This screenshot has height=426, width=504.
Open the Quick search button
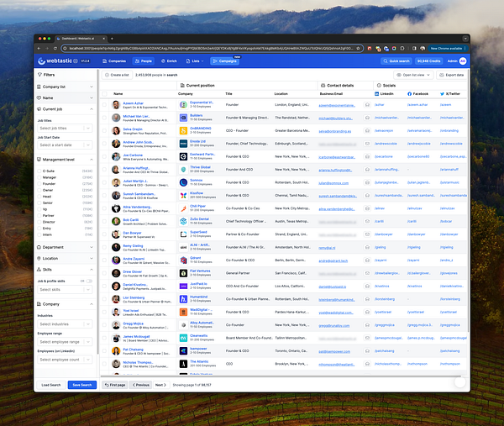[x=396, y=61]
